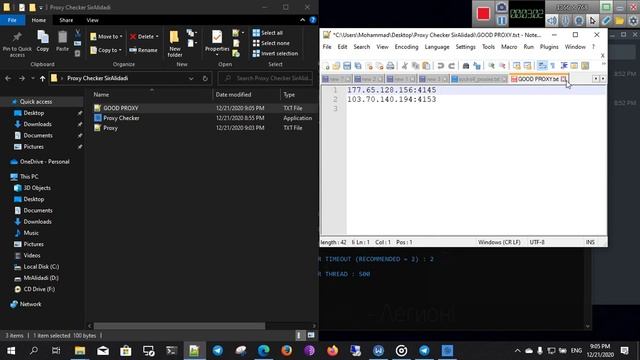Open the Plugins menu in Notepad++
The width and height of the screenshot is (640, 360).
[x=549, y=47]
